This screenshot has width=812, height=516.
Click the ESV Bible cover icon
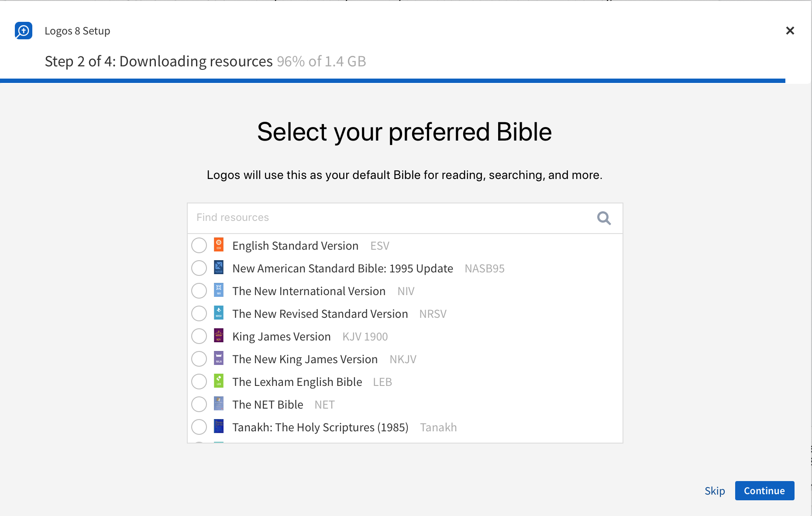(x=219, y=245)
